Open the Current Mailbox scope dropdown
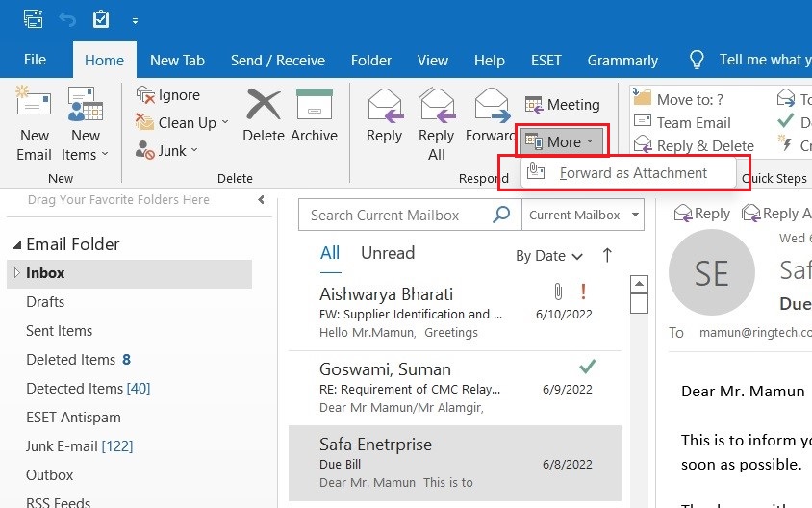 [x=583, y=215]
